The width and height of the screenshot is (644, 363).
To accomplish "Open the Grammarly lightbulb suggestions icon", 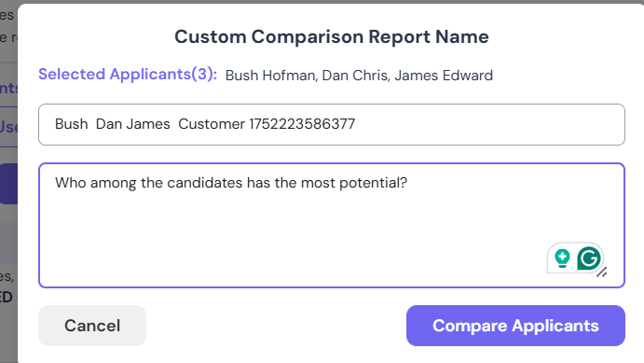I will click(562, 258).
